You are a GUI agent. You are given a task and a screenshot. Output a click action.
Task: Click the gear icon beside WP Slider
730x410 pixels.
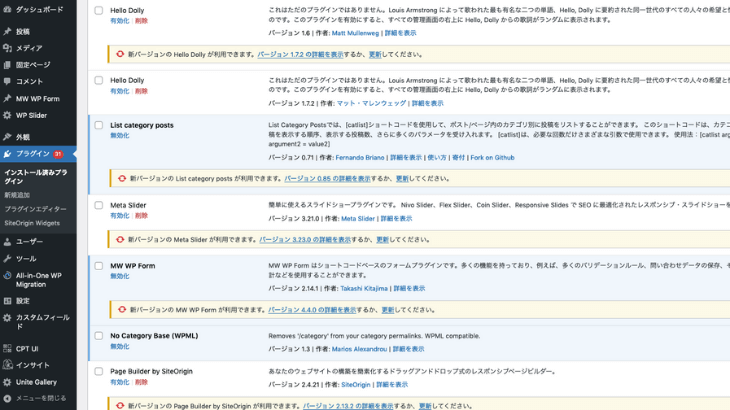coord(7,115)
